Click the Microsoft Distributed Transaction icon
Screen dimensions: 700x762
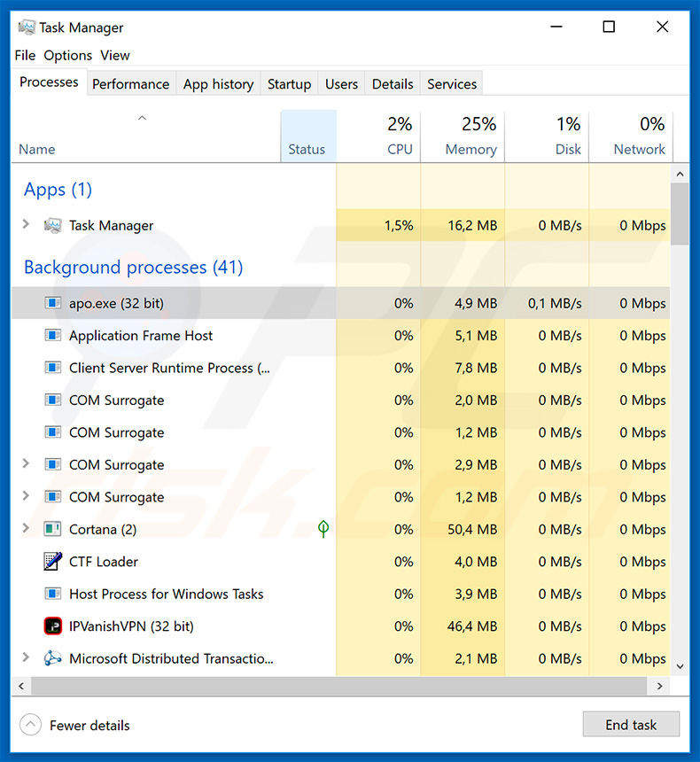coord(52,658)
